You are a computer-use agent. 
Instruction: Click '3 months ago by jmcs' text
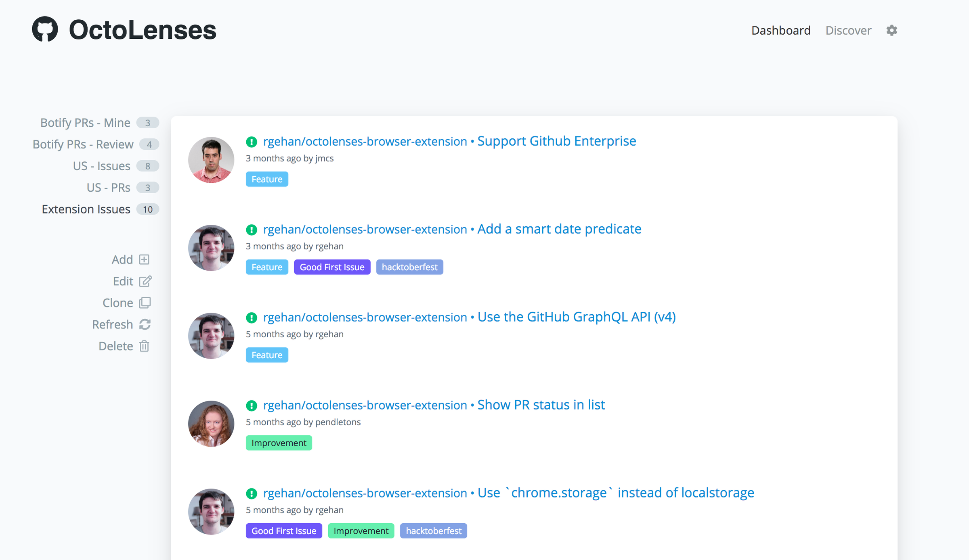289,159
